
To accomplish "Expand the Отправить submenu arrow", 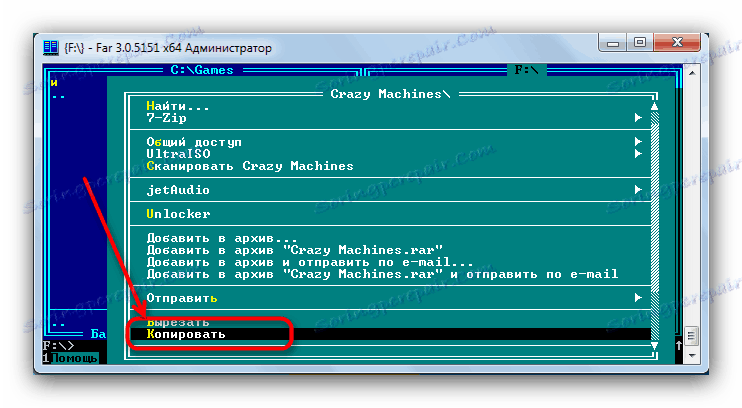I will [638, 298].
